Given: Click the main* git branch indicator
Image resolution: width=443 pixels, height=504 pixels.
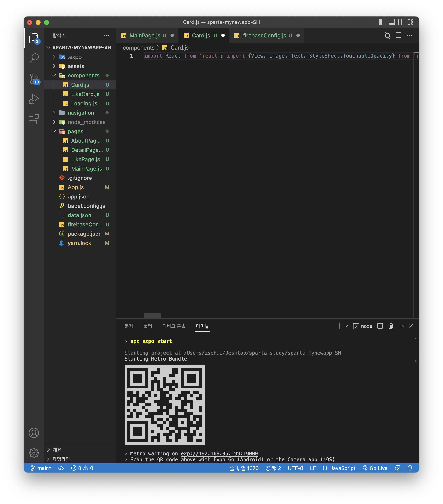Looking at the screenshot, I should click(x=40, y=468).
